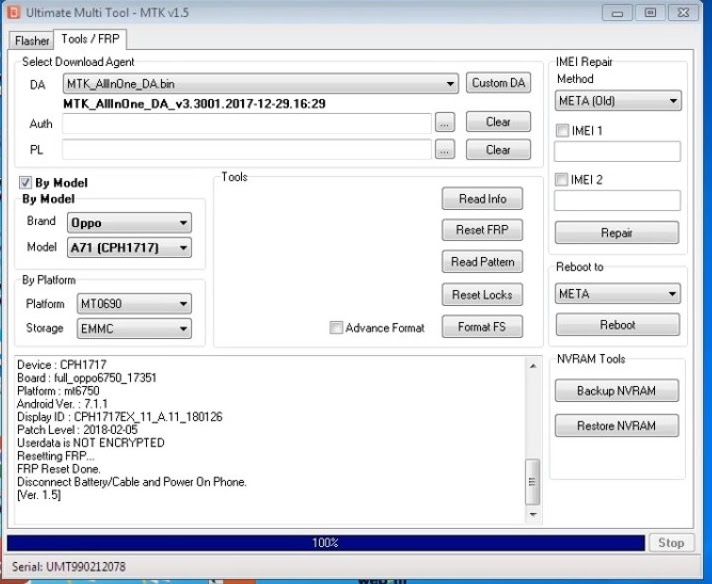Browse for an Auth file

(445, 123)
